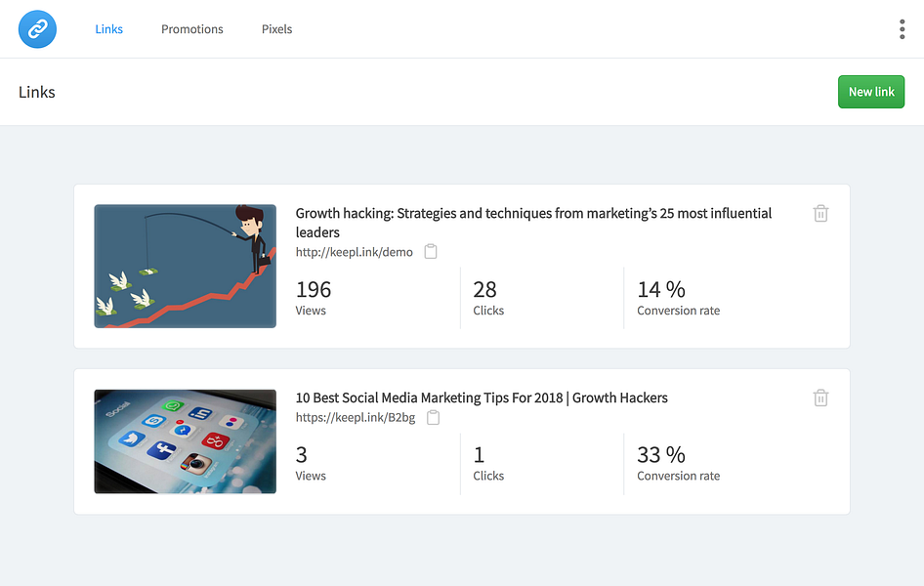The height and width of the screenshot is (586, 924).
Task: Go to the Pixels tab
Action: click(x=277, y=29)
